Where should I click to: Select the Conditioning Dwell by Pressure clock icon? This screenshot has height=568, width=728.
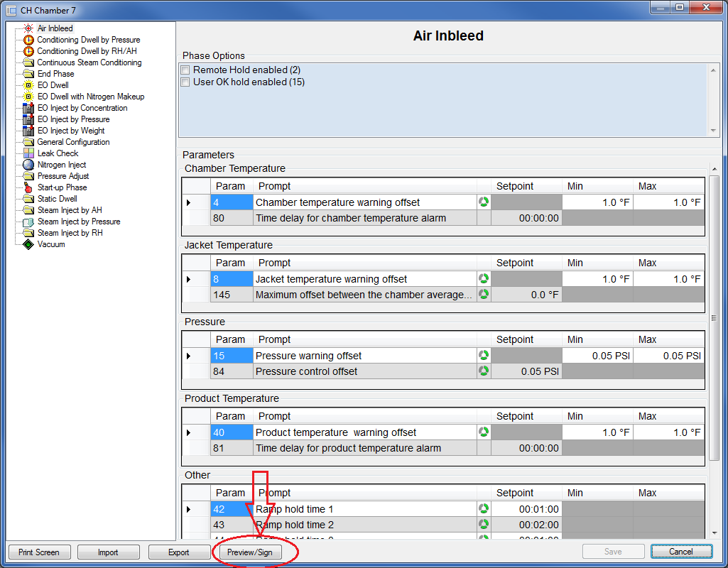coord(28,40)
